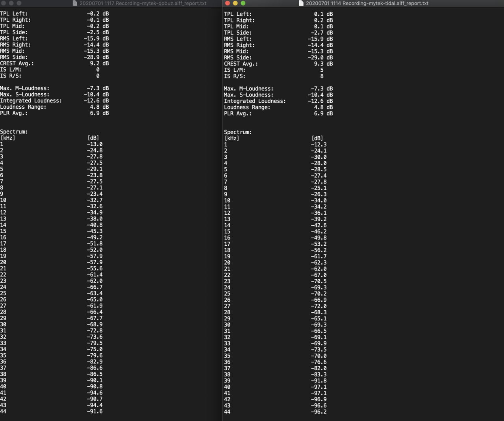504x421 pixels.
Task: Click the -55.6 spectrum value in qobuz report
Action: [x=94, y=269]
